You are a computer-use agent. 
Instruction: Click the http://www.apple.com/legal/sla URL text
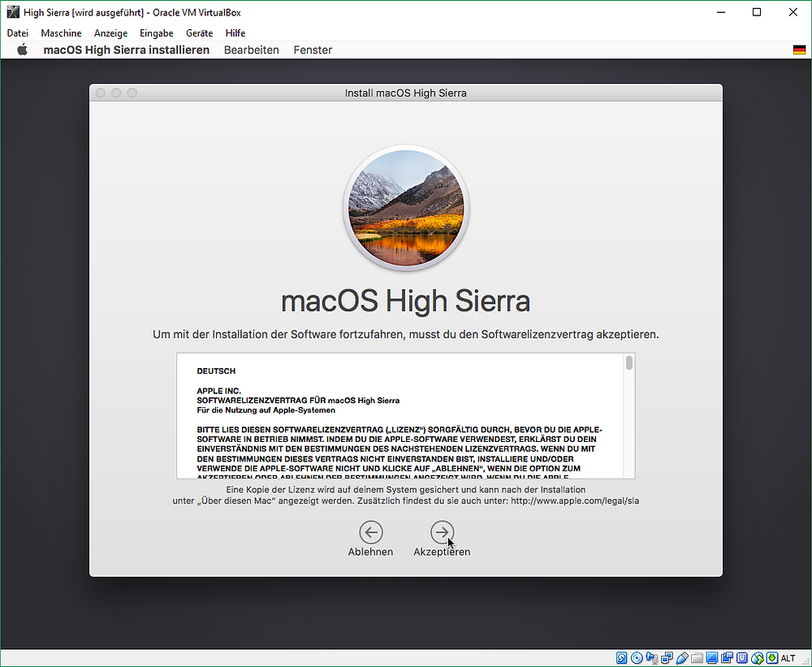point(575,501)
